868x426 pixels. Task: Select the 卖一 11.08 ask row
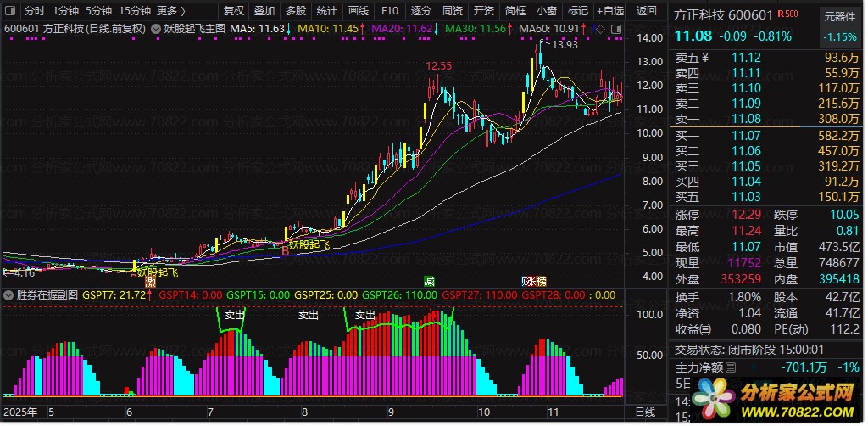[767, 119]
